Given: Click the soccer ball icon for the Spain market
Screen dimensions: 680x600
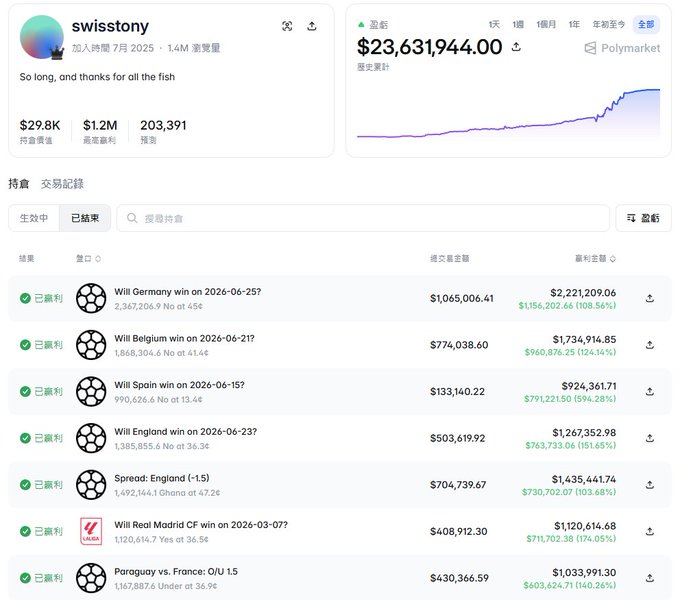Looking at the screenshot, I should pyautogui.click(x=91, y=391).
